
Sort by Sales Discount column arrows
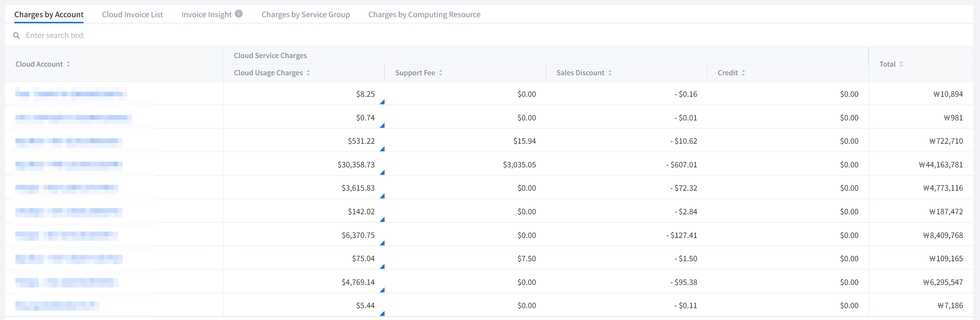610,73
